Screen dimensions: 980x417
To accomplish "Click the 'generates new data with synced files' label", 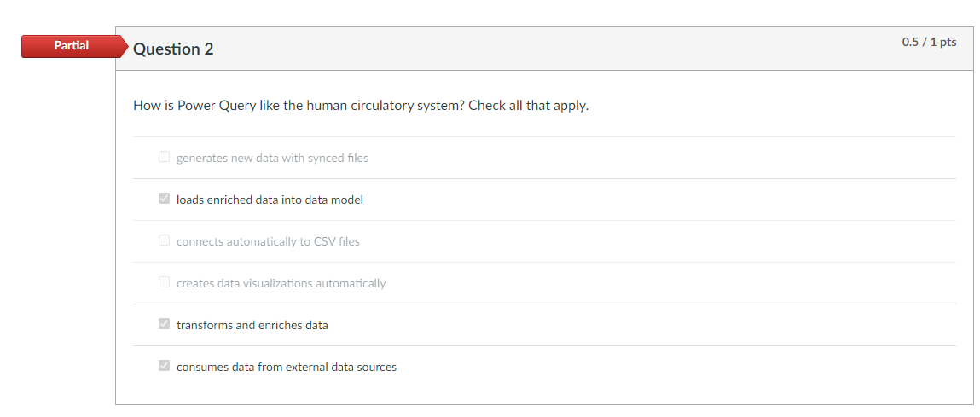I will (x=272, y=158).
